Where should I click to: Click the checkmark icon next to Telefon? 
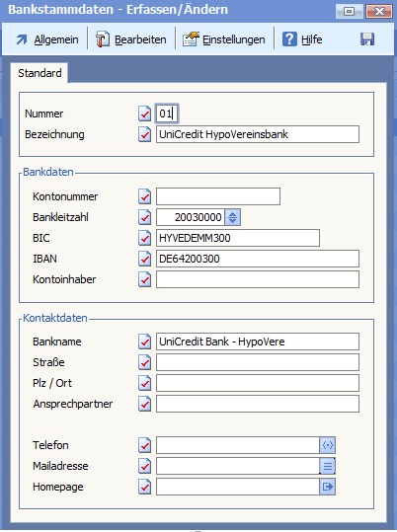pos(144,445)
